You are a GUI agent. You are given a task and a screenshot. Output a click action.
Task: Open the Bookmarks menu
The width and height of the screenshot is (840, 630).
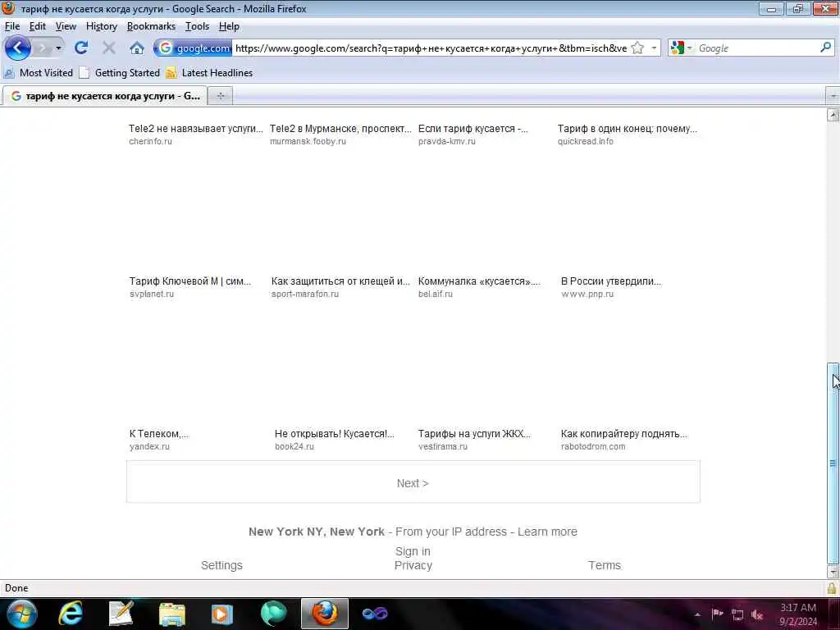coord(151,26)
